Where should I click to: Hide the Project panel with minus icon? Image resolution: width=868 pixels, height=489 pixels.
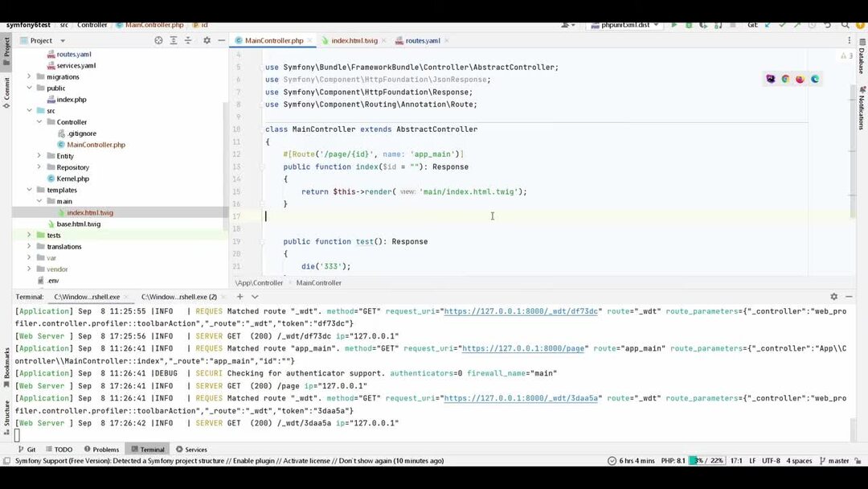coord(222,40)
